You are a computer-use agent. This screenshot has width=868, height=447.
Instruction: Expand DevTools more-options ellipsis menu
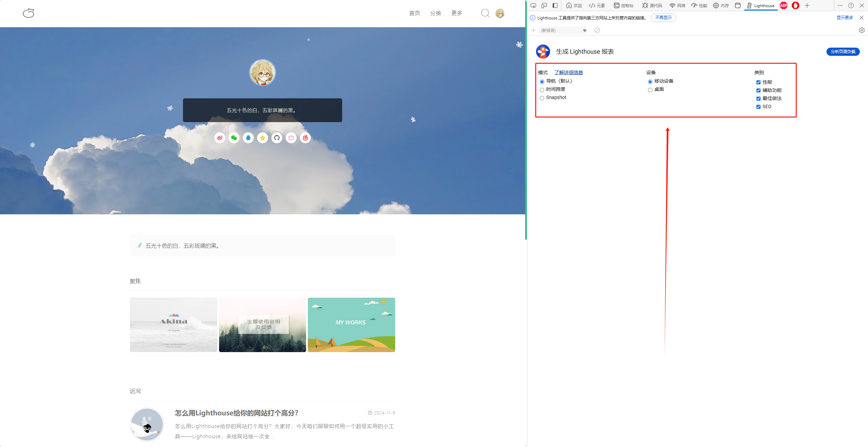click(840, 5)
